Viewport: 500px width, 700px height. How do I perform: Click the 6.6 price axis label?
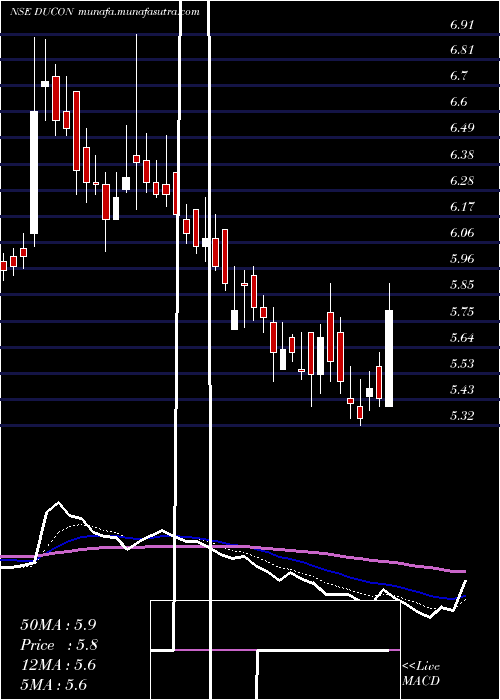tap(458, 102)
